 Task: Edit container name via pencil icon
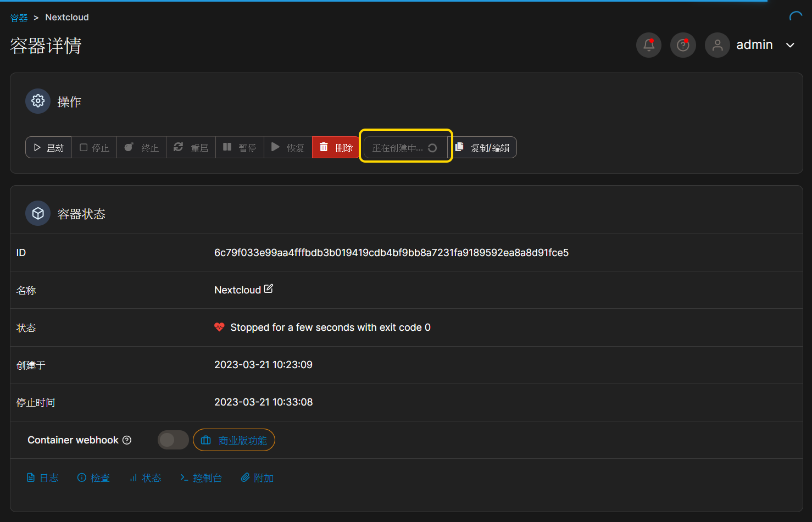click(x=269, y=288)
